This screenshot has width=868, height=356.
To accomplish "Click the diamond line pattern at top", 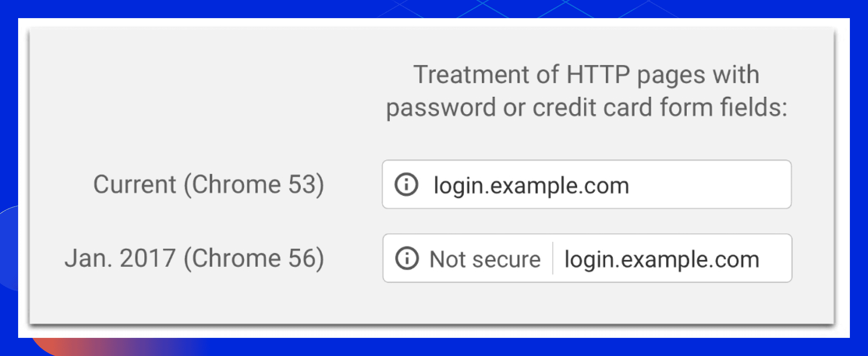I will pos(529,8).
